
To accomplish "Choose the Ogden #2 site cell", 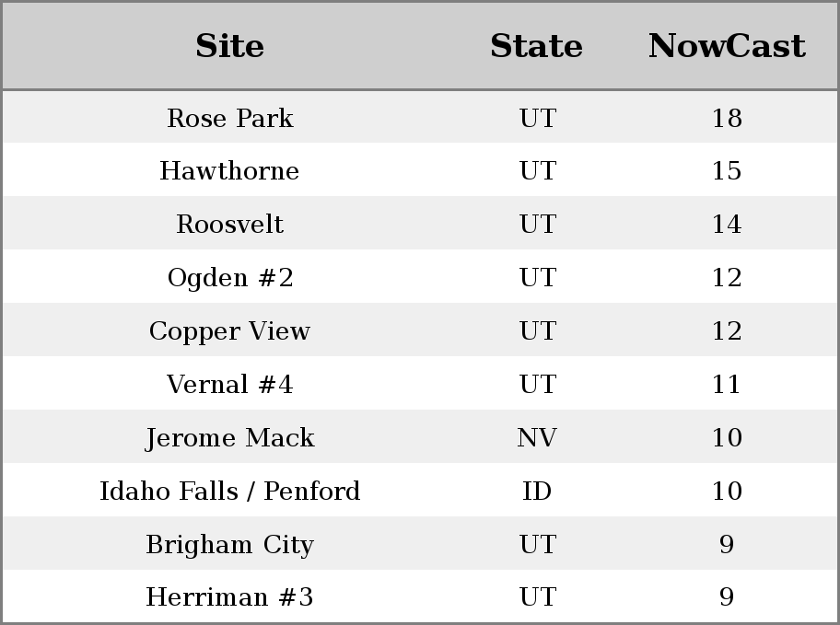I will coord(230,277).
